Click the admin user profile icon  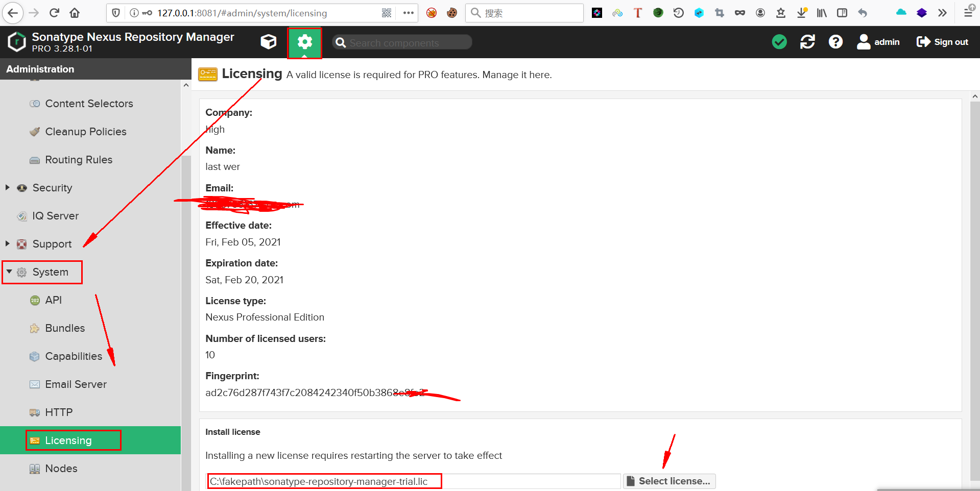864,42
